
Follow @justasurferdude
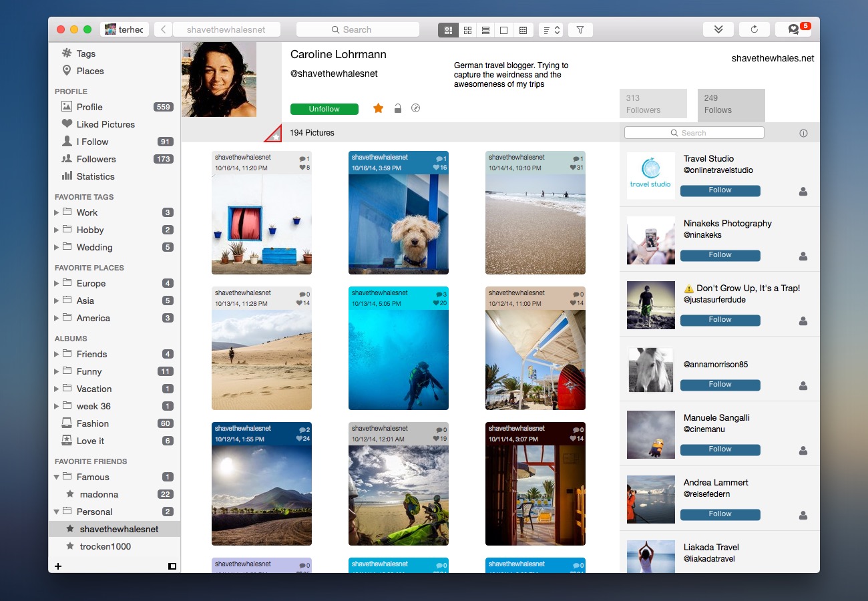coord(720,320)
